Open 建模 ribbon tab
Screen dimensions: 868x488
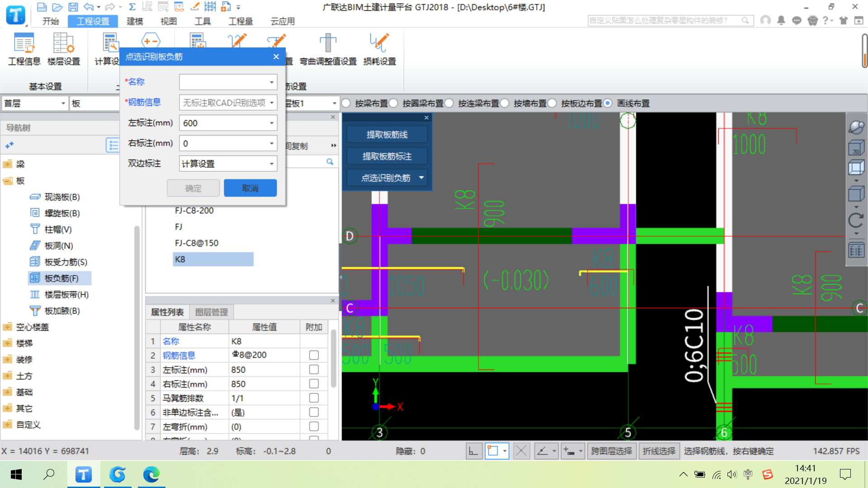tap(135, 21)
